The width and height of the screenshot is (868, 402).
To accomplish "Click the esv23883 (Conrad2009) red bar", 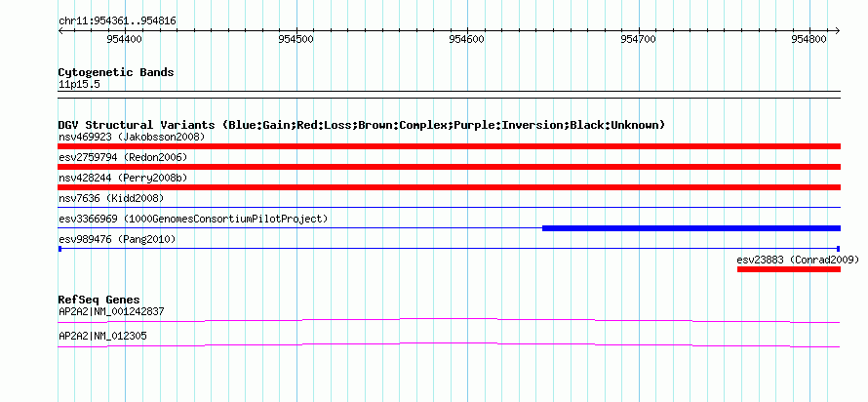I will pyautogui.click(x=789, y=269).
